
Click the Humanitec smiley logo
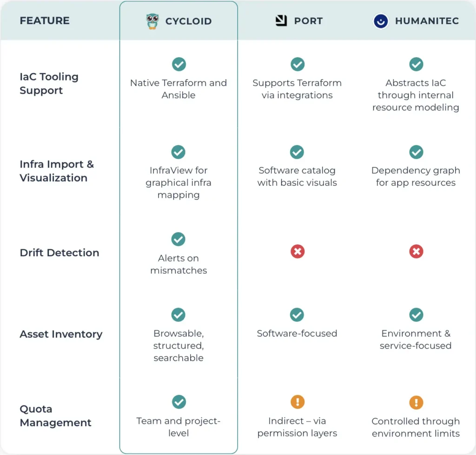381,21
